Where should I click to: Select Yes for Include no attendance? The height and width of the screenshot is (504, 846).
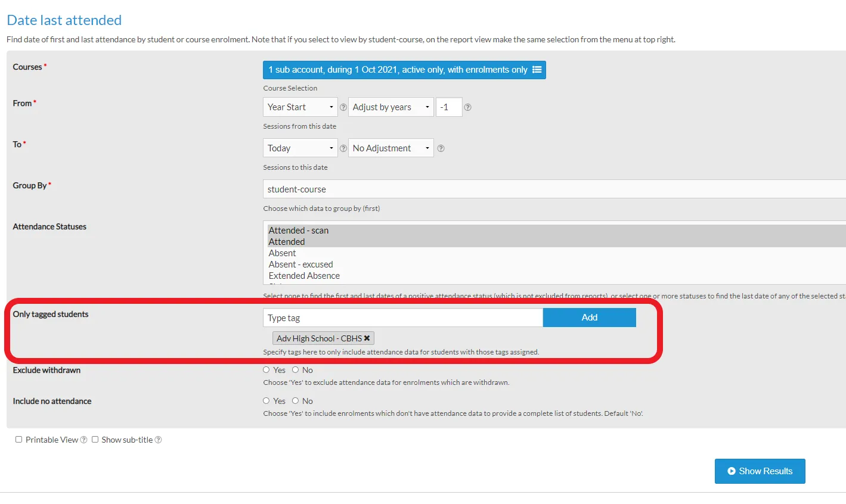(x=266, y=400)
